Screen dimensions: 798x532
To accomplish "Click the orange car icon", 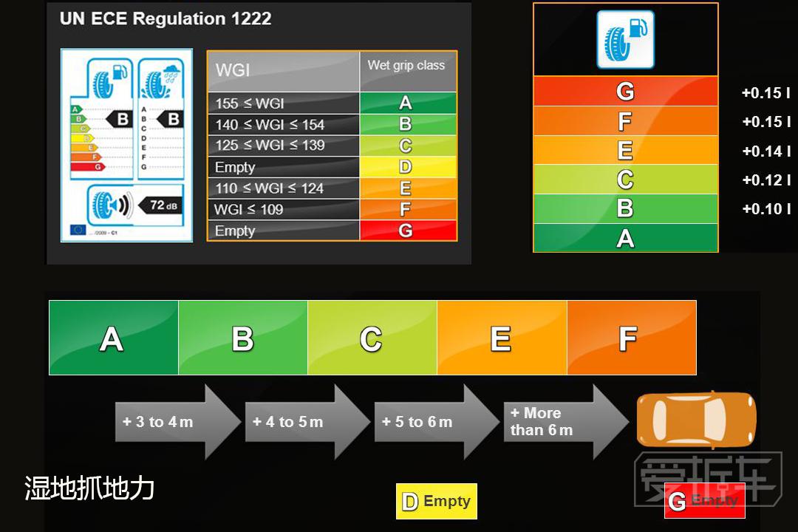I will click(x=696, y=420).
